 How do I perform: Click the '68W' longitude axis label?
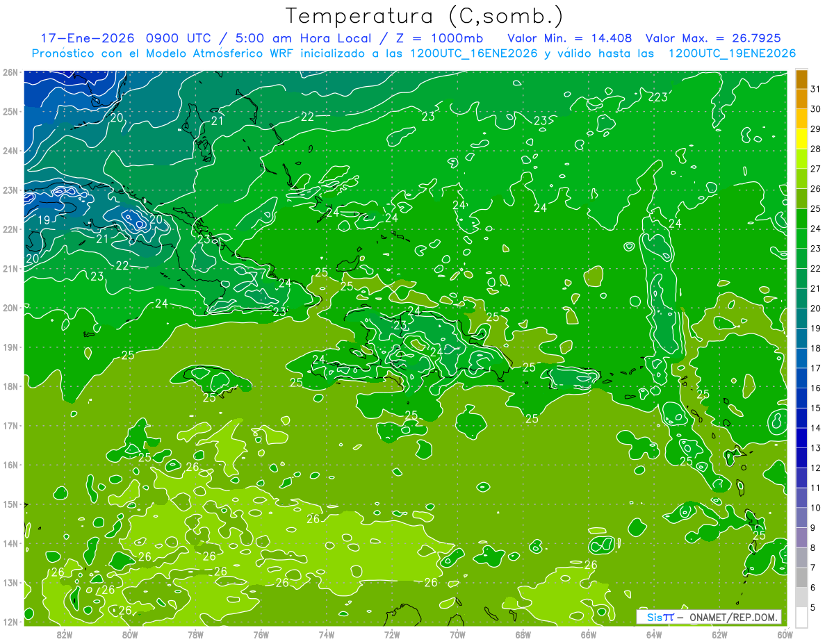[x=523, y=634]
